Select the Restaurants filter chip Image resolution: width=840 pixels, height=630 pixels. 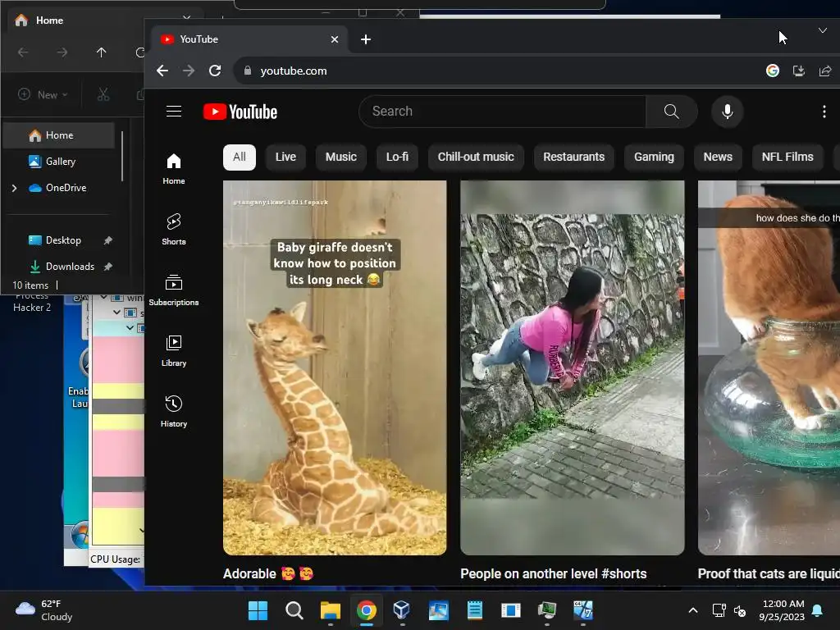point(573,157)
